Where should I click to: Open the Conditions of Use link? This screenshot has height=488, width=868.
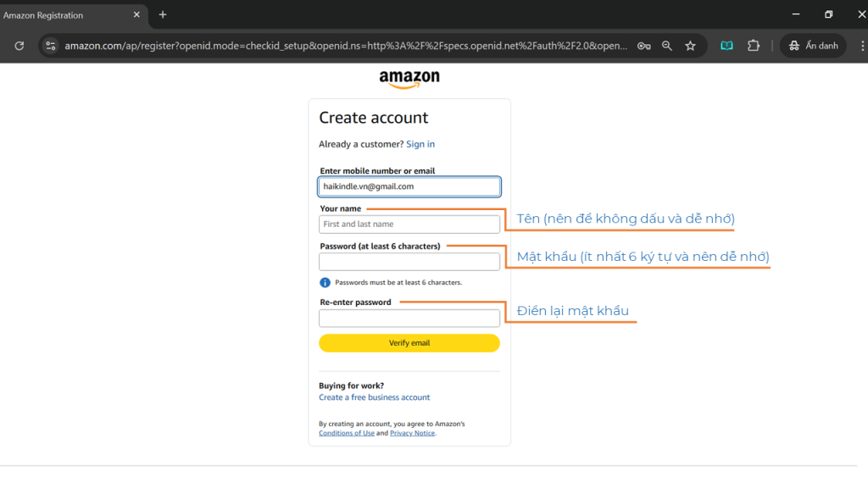click(347, 433)
